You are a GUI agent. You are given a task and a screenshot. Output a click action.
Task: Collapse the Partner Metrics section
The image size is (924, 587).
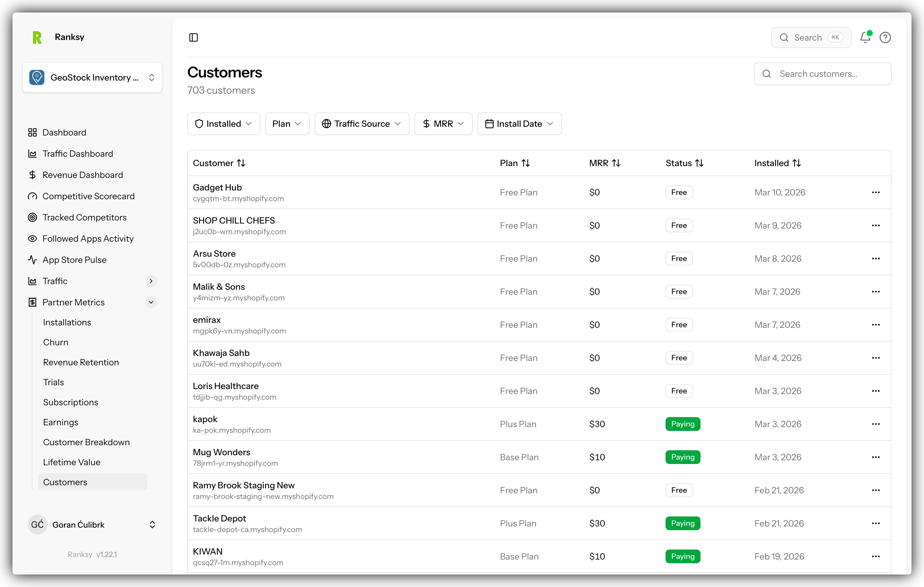(151, 303)
